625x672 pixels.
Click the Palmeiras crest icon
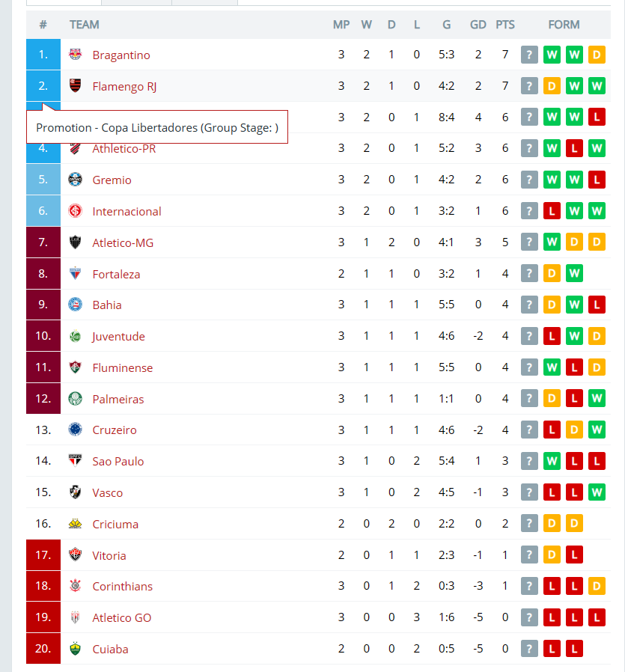76,399
